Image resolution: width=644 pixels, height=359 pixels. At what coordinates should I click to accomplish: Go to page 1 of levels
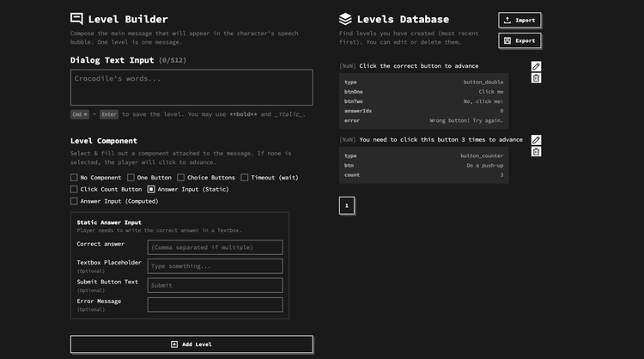pos(347,205)
